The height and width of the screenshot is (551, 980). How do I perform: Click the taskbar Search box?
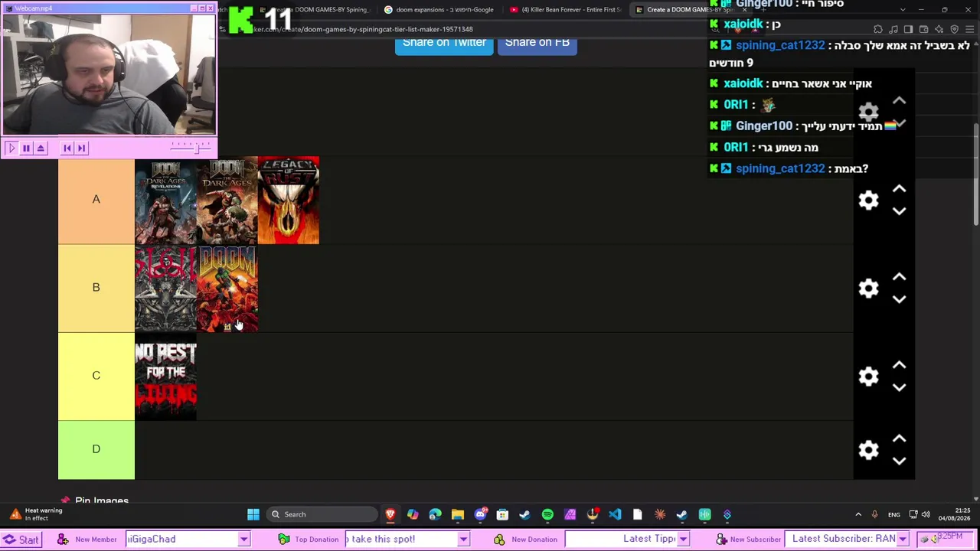[x=322, y=514]
